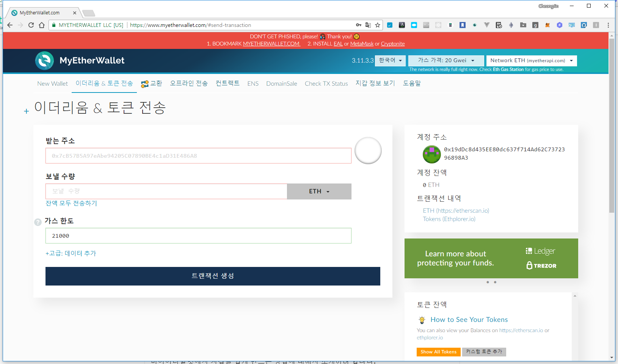Image resolution: width=618 pixels, height=364 pixels.
Task: Open a new browser tab
Action: [89, 13]
